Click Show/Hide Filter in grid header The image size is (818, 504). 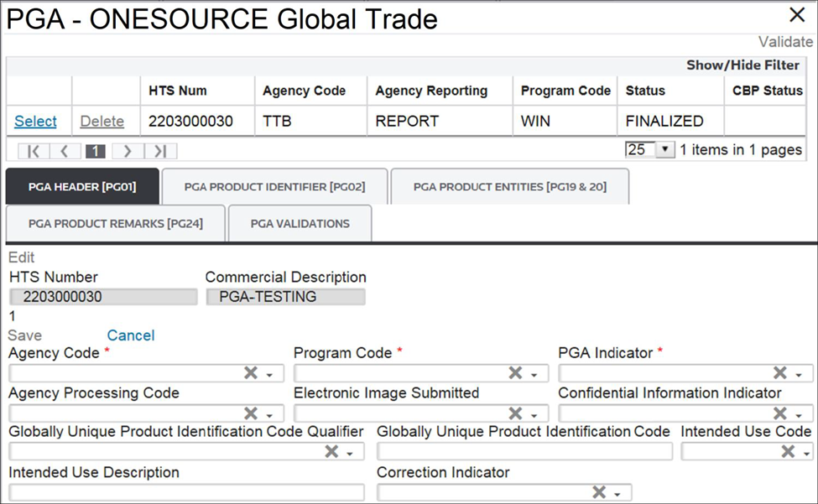(742, 65)
